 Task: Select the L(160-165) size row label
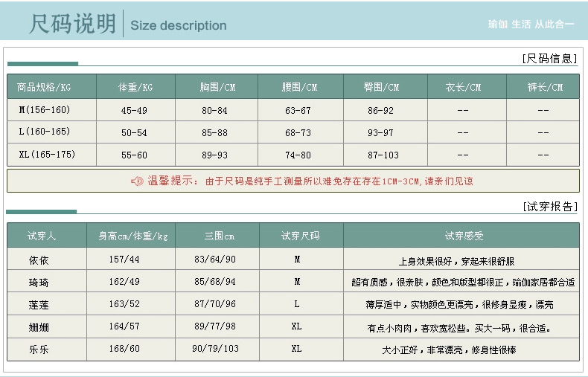tap(44, 132)
